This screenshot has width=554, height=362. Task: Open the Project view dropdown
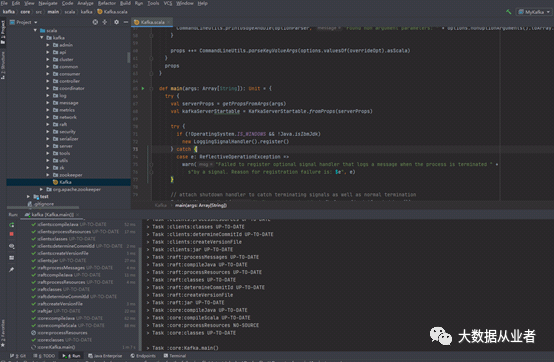(x=23, y=22)
